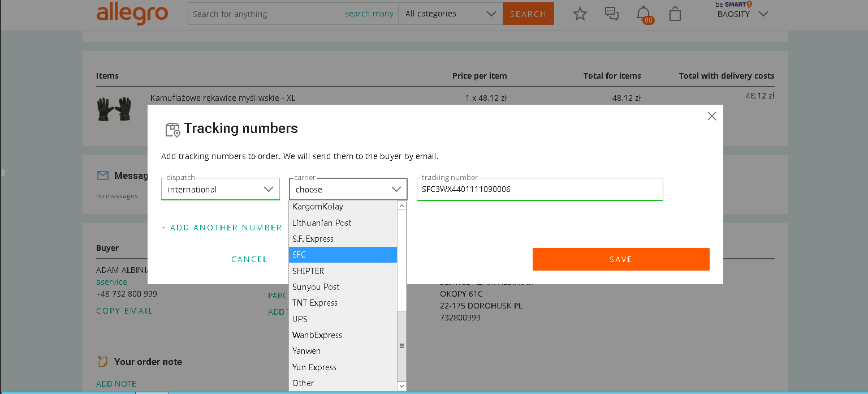Viewport: 868px width, 394px height.
Task: Collapse the carrier dropdown showing choose
Action: [x=348, y=190]
